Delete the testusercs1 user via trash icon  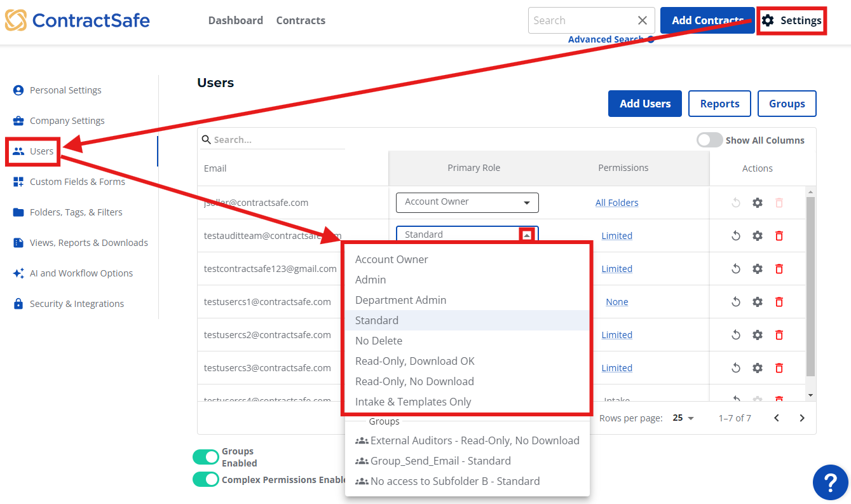coord(779,301)
